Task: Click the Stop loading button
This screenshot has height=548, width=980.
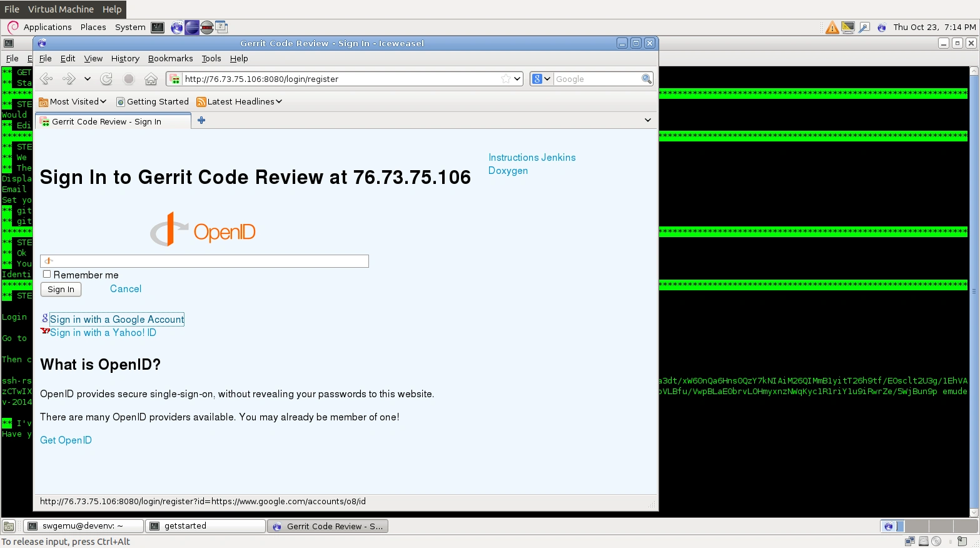Action: (x=129, y=79)
